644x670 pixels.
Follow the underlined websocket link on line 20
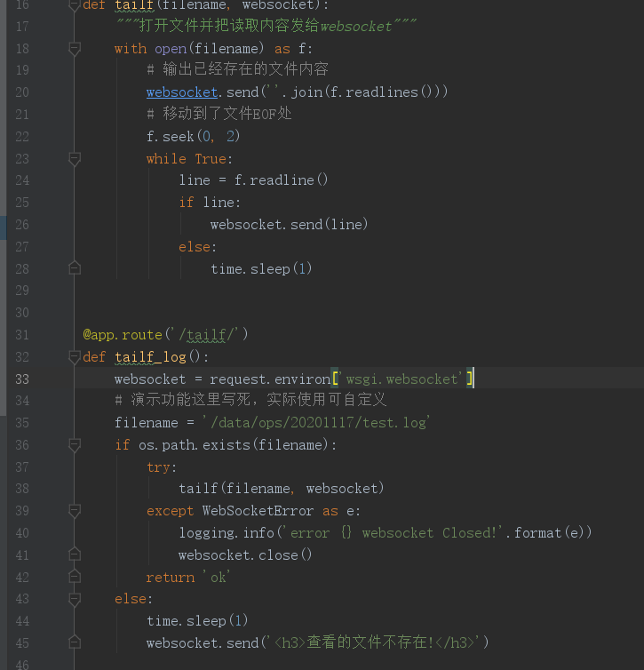coord(182,92)
